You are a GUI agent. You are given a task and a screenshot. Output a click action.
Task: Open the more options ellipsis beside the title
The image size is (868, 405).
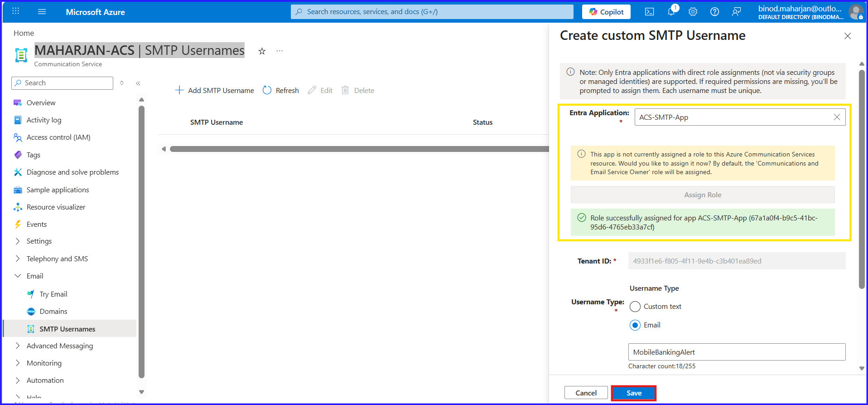pos(280,51)
